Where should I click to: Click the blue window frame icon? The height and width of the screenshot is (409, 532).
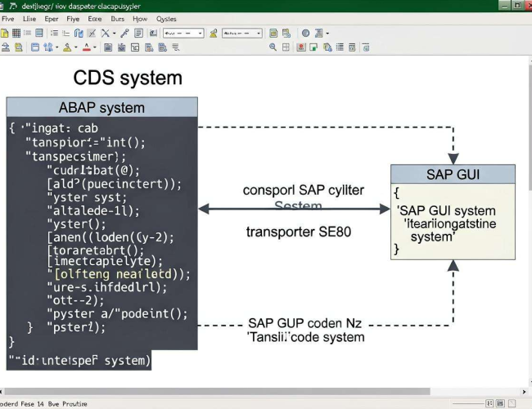(x=35, y=47)
